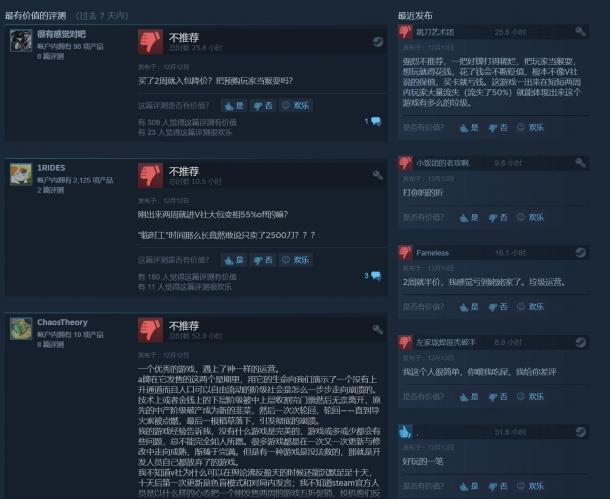Open ChaosTheory user profile name
610x499 pixels.
[x=62, y=322]
